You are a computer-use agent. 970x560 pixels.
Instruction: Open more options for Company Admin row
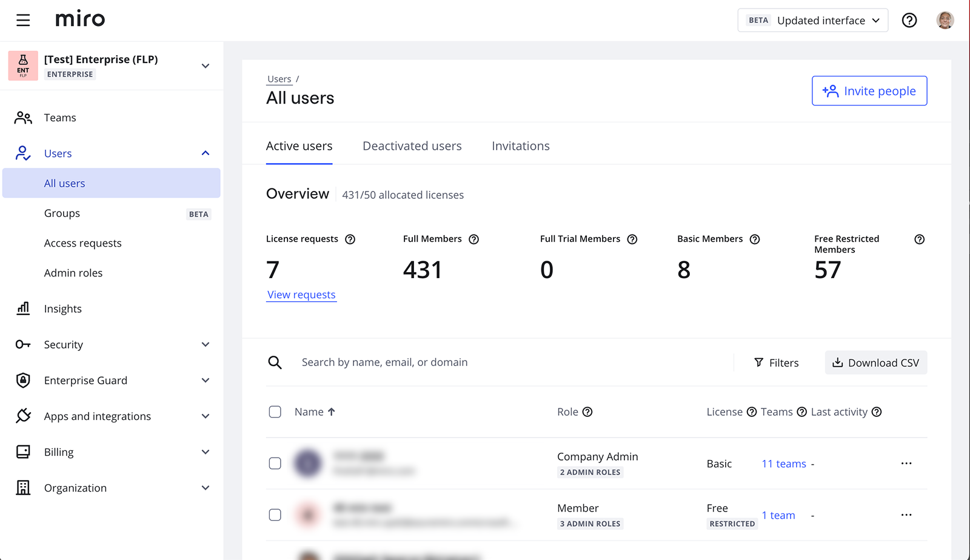(906, 464)
